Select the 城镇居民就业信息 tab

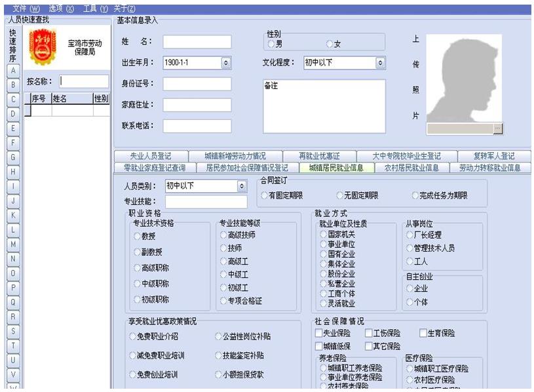(337, 168)
